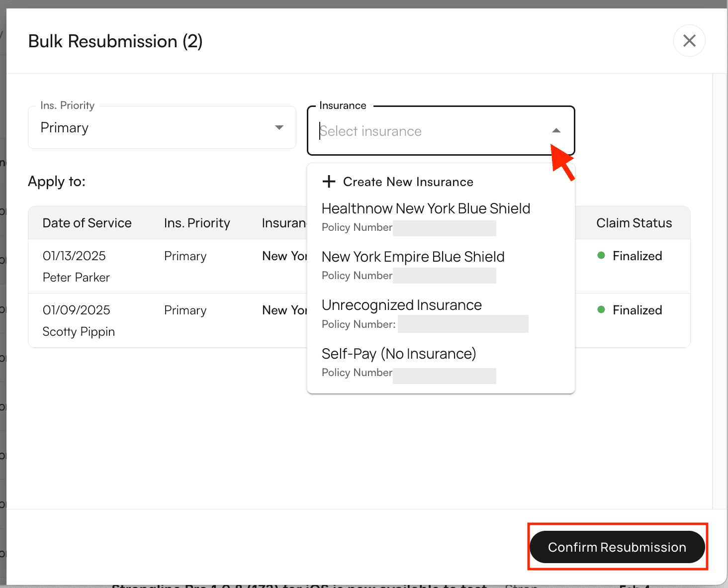Click Finalized status in Peter Parker row
Image resolution: width=728 pixels, height=588 pixels.
tap(637, 256)
